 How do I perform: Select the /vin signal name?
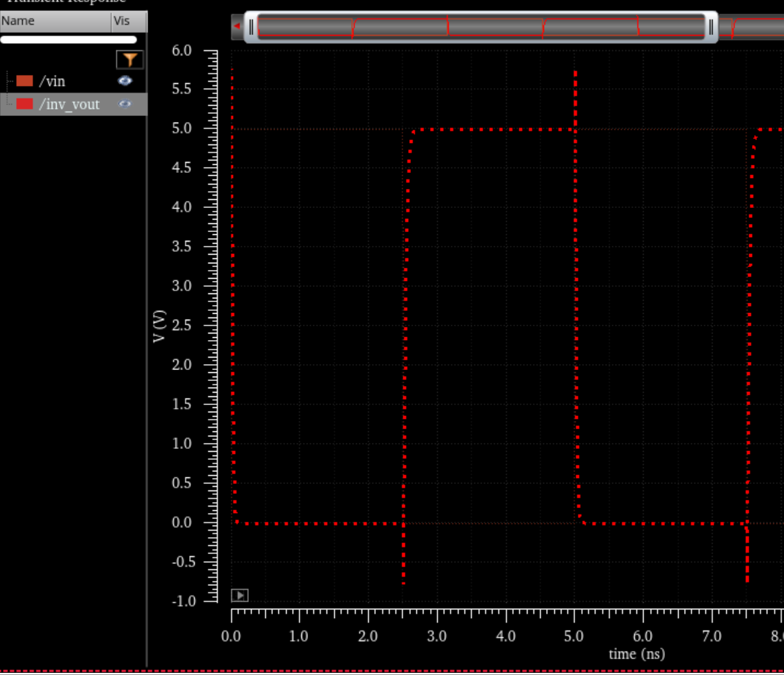click(52, 81)
